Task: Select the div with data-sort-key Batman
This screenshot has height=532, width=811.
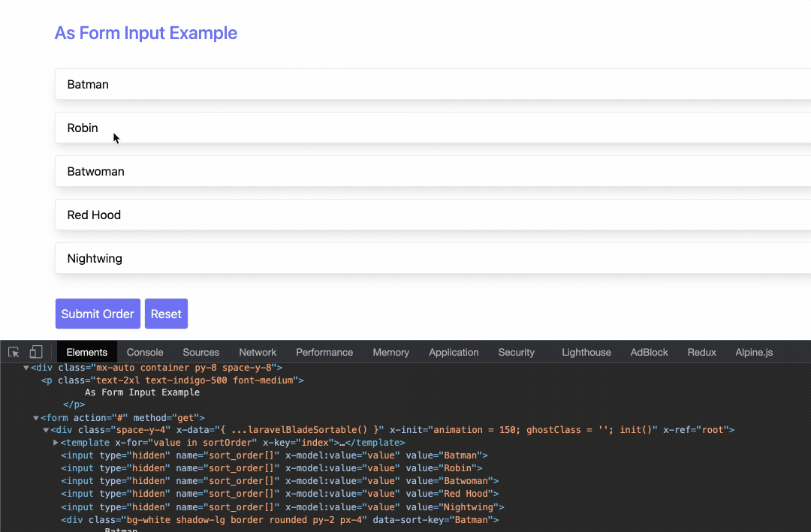Action: tap(280, 520)
